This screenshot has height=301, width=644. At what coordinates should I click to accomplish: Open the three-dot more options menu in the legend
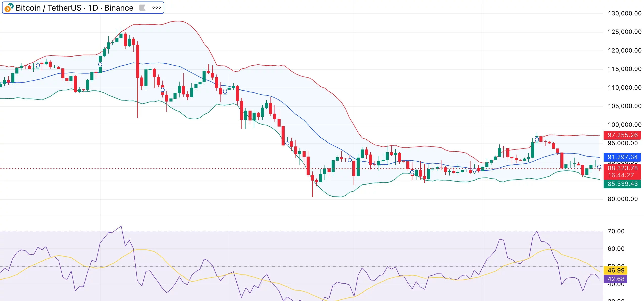pos(156,8)
